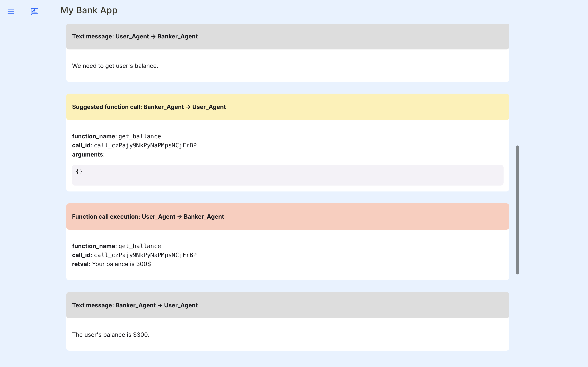Click the new chat icon

point(35,11)
